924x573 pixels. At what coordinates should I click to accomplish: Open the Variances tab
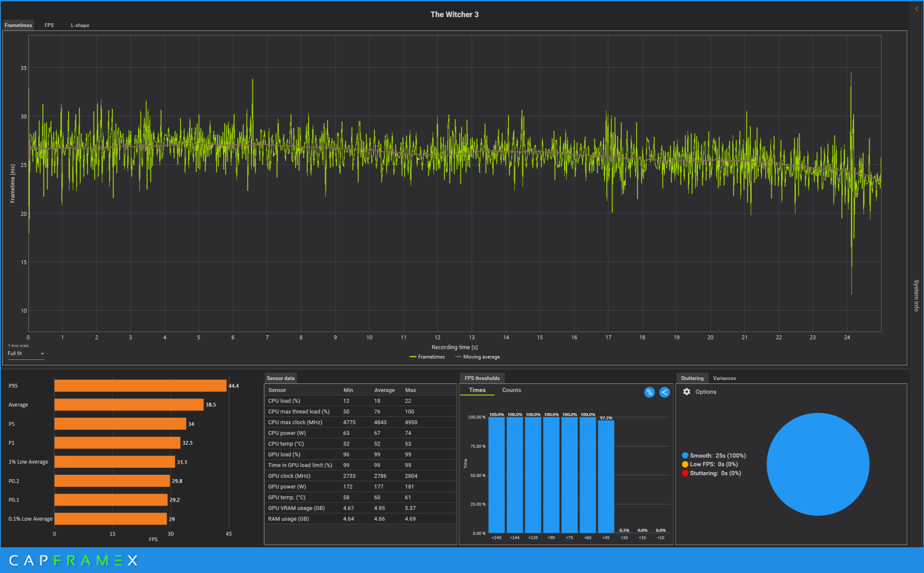(x=724, y=378)
